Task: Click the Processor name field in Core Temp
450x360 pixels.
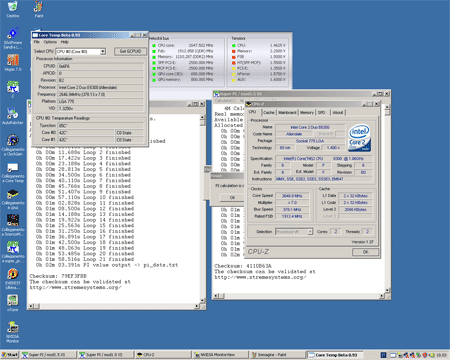Action: click(x=101, y=87)
